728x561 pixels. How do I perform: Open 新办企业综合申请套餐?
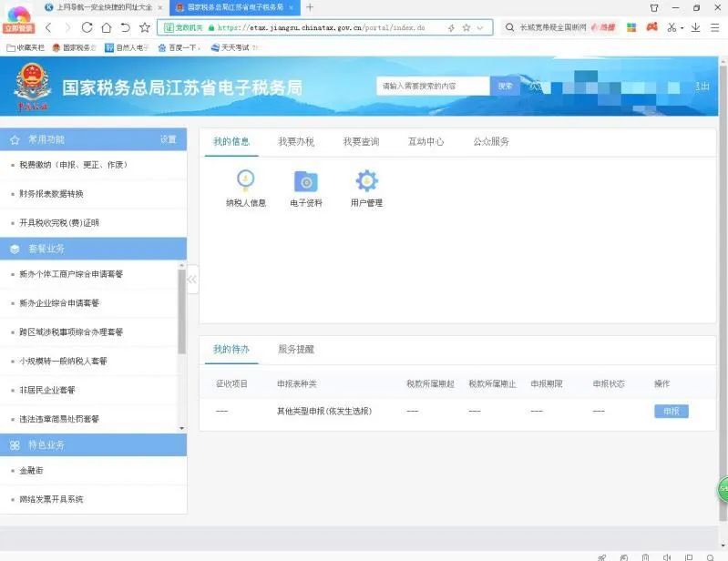point(59,303)
